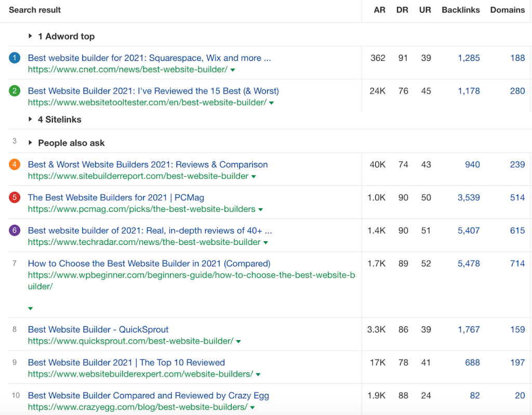This screenshot has width=532, height=415.
Task: Visit the cnet.com best-website-builder URL
Action: click(128, 69)
